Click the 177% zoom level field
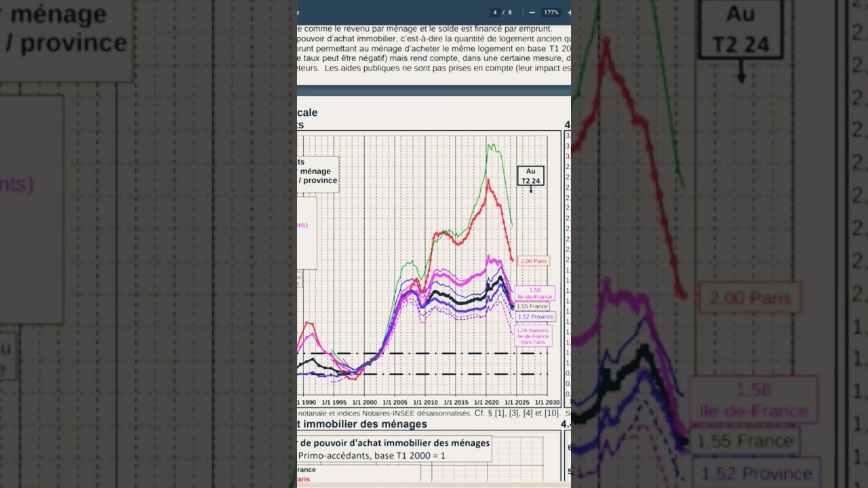The width and height of the screenshot is (868, 488). (551, 12)
